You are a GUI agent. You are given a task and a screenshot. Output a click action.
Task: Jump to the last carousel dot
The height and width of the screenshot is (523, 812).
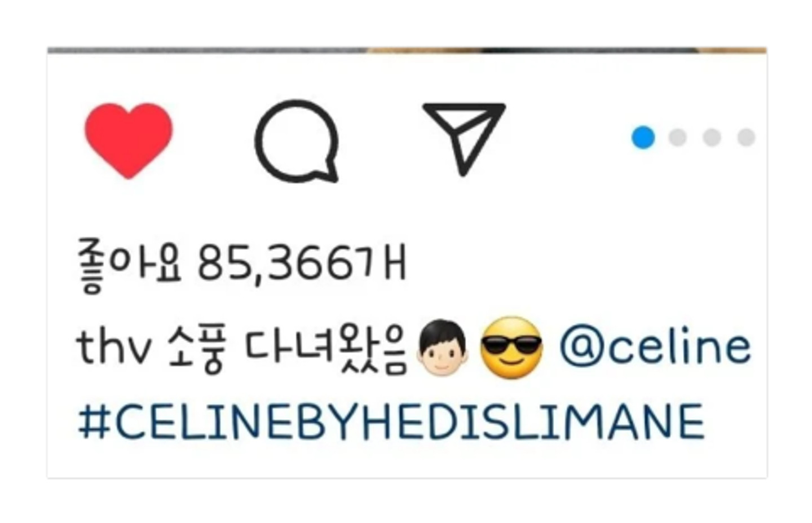[746, 137]
